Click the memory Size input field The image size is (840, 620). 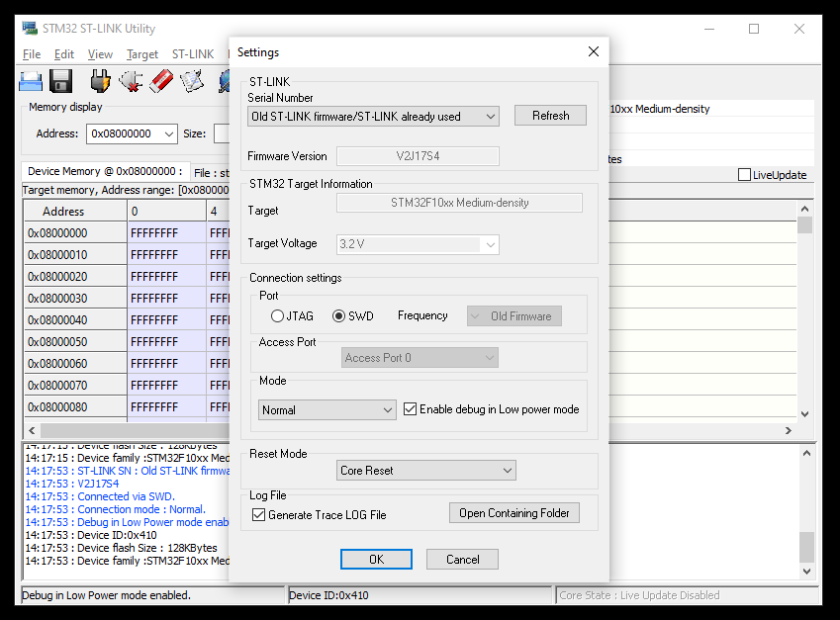coord(222,133)
